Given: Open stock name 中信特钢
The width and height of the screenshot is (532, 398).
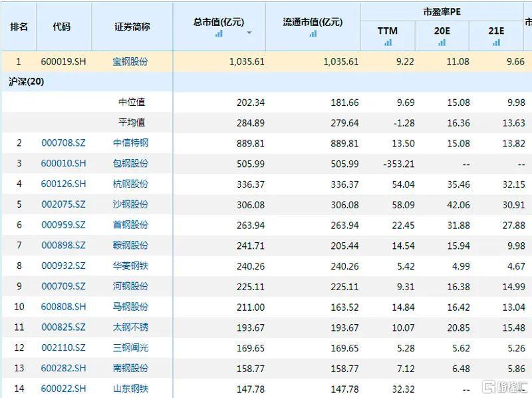Looking at the screenshot, I should click(130, 143).
